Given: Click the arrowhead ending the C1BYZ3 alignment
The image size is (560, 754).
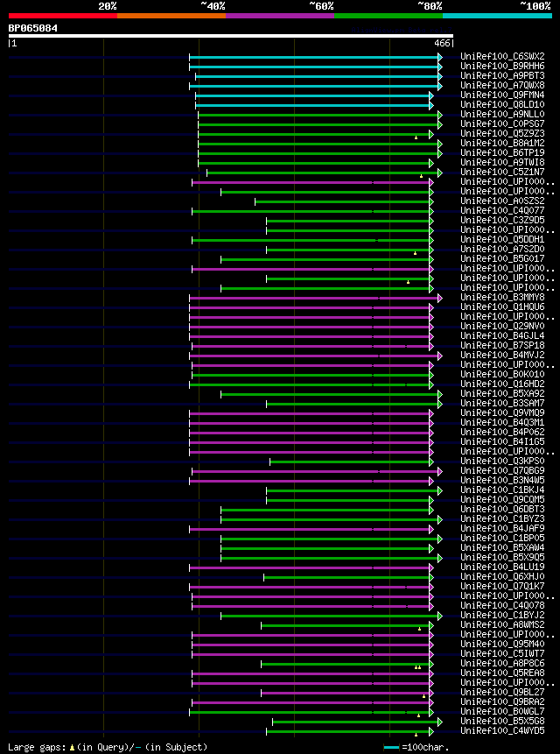Looking at the screenshot, I should 440,520.
